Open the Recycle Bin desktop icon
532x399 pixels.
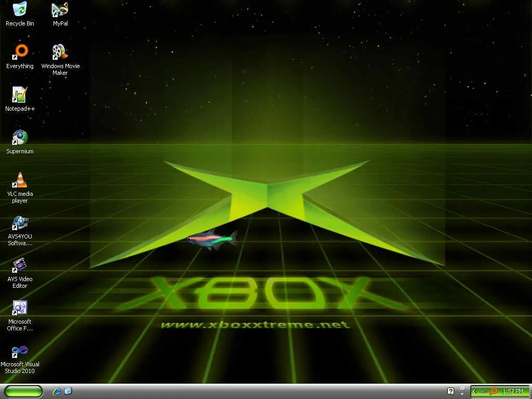(x=20, y=14)
